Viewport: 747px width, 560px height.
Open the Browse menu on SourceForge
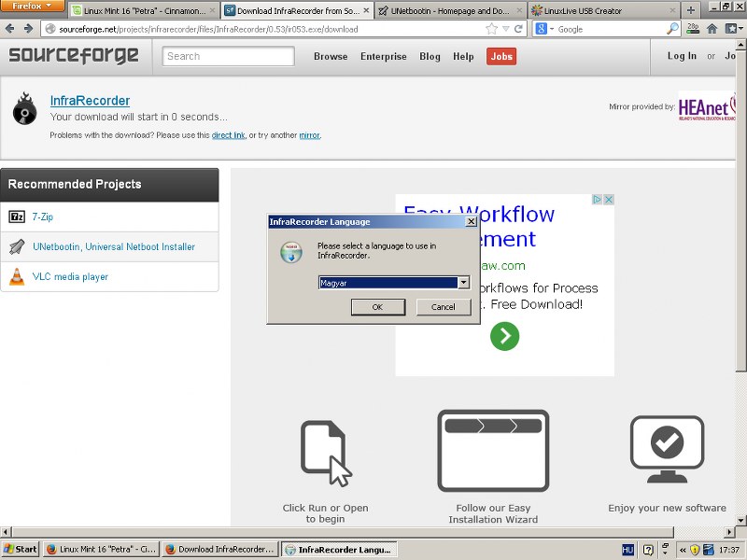(331, 56)
